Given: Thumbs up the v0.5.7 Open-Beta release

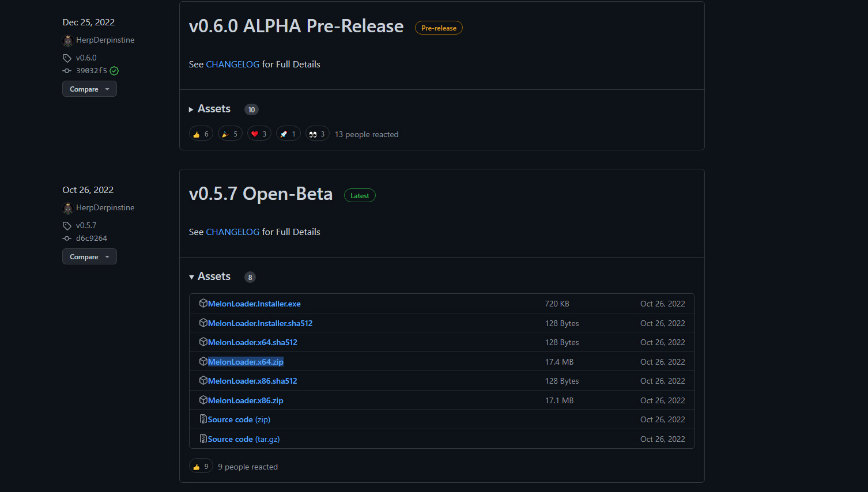Looking at the screenshot, I should pyautogui.click(x=201, y=467).
